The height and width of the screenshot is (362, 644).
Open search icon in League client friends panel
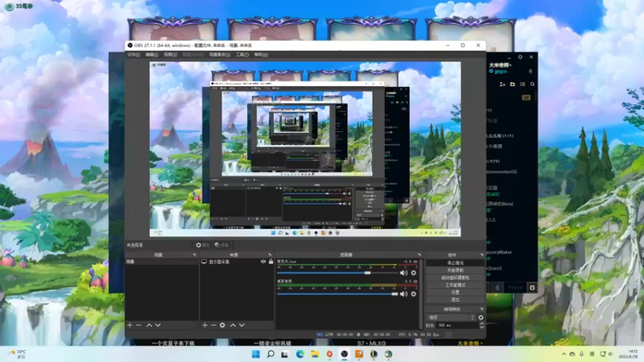pyautogui.click(x=533, y=84)
